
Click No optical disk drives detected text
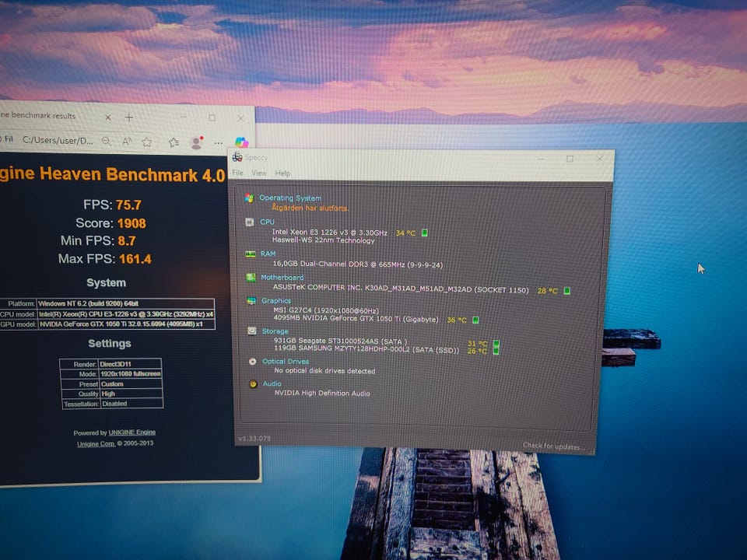point(325,370)
